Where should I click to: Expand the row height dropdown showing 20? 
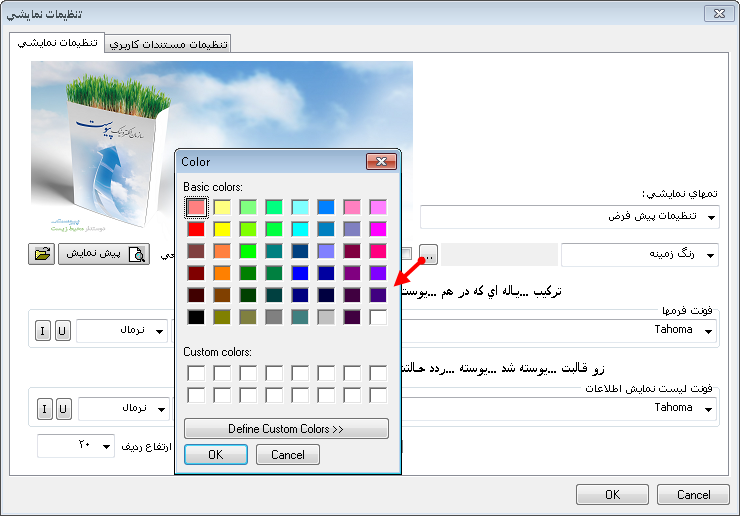(x=106, y=446)
